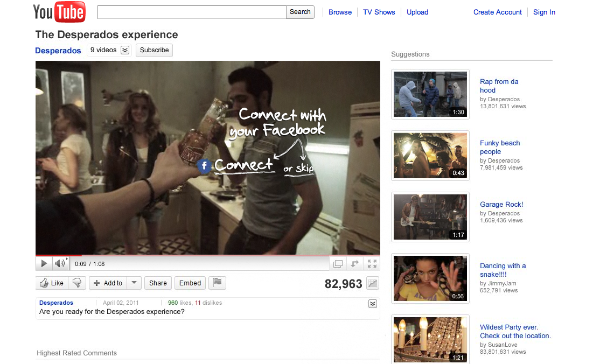This screenshot has width=593, height=364.
Task: Click the thumbs-down dislike icon
Action: (x=77, y=283)
